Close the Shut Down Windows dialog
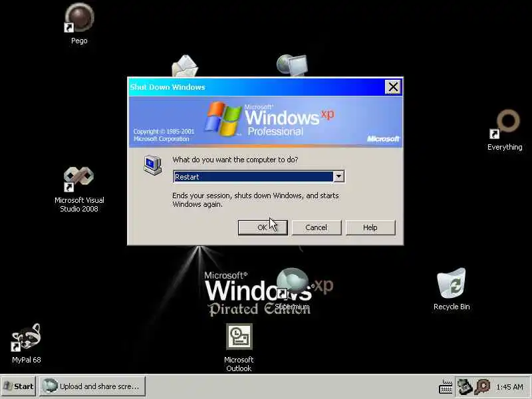 coord(393,87)
